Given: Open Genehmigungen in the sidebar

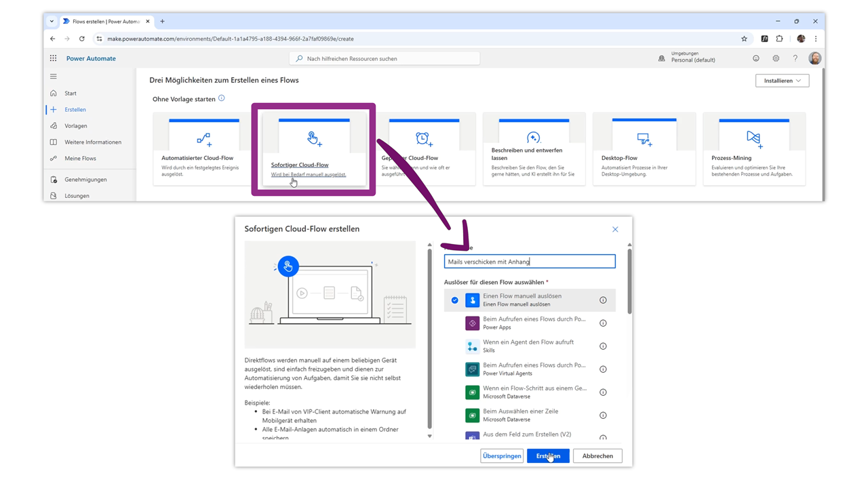Looking at the screenshot, I should [x=85, y=180].
